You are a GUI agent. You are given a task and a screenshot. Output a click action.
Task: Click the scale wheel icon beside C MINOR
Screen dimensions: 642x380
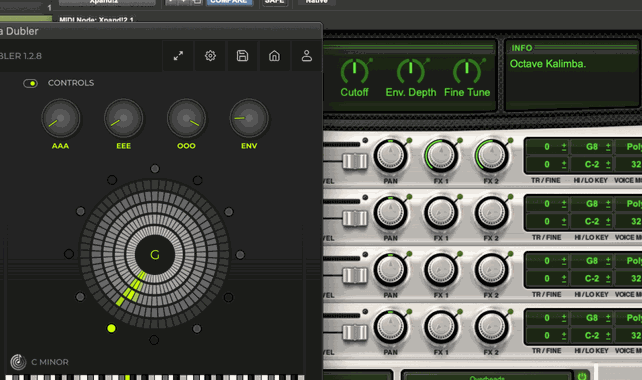(18, 362)
